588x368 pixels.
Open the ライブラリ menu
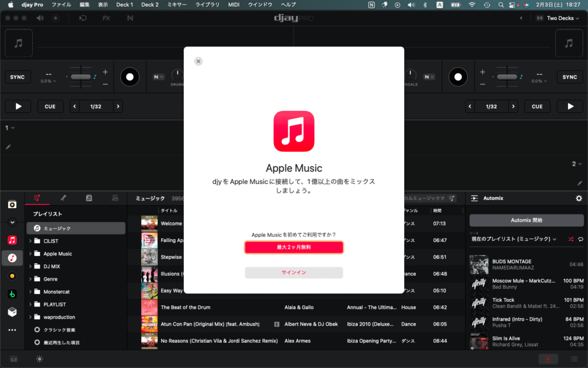(x=207, y=5)
